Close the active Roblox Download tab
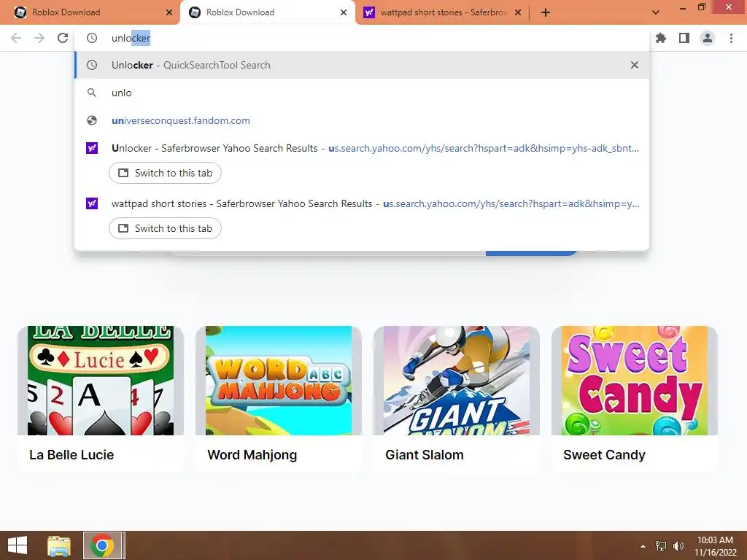 pyautogui.click(x=344, y=12)
